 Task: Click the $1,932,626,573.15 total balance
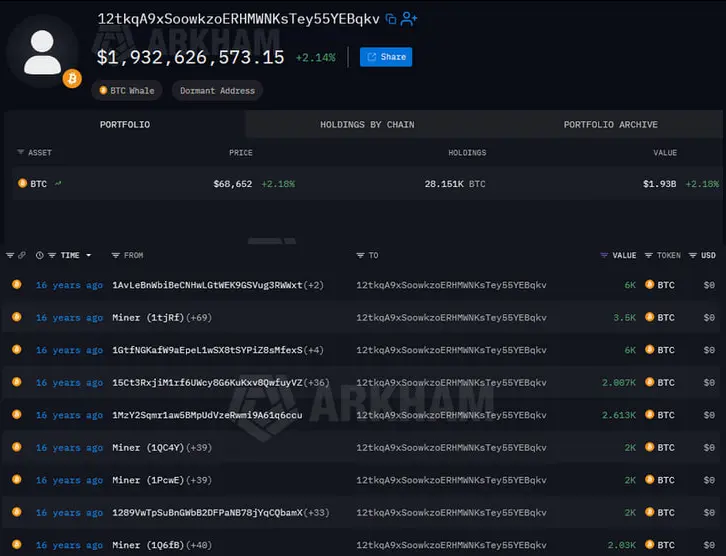(x=190, y=57)
